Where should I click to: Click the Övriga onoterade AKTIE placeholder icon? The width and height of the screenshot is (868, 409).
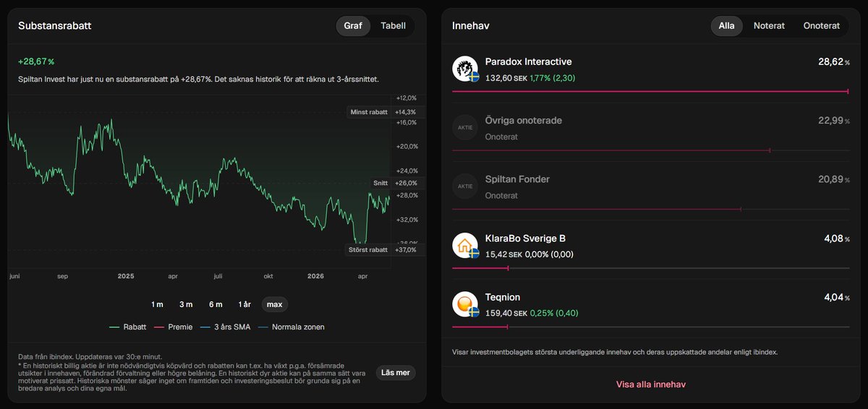(465, 128)
